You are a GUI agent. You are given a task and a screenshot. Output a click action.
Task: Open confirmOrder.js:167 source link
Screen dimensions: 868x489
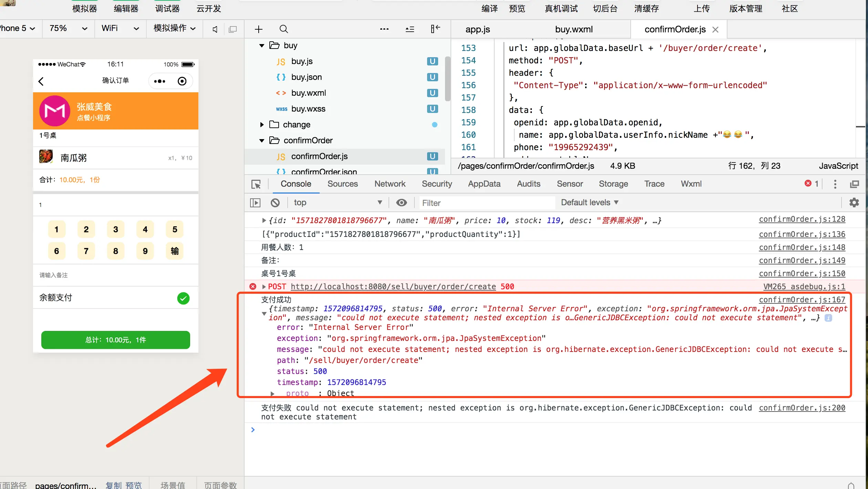point(802,300)
